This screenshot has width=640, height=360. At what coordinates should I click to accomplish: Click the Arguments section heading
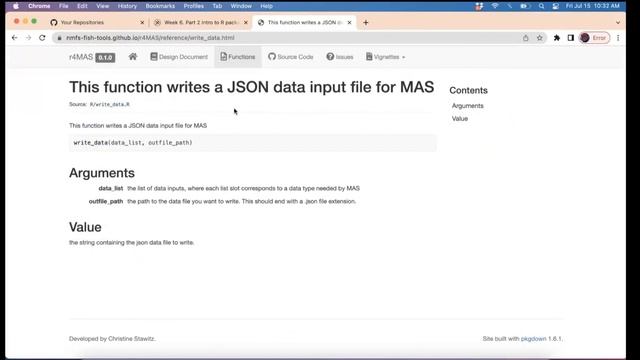click(102, 173)
